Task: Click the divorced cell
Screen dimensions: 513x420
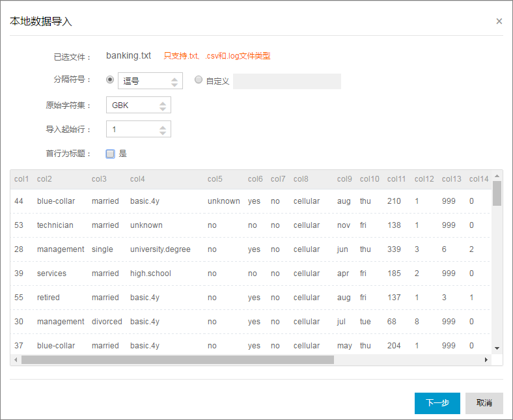Action: tap(107, 322)
